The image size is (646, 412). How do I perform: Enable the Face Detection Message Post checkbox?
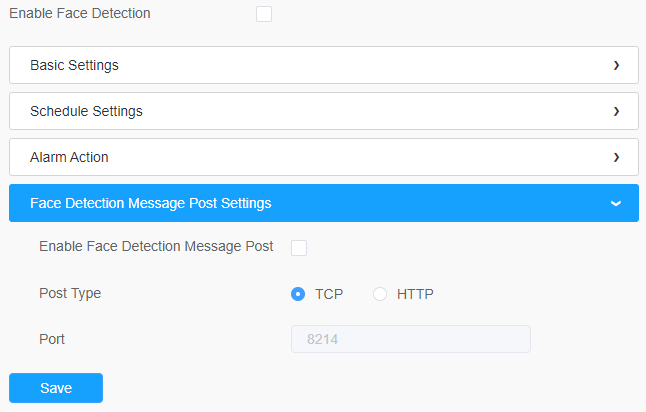pos(299,248)
